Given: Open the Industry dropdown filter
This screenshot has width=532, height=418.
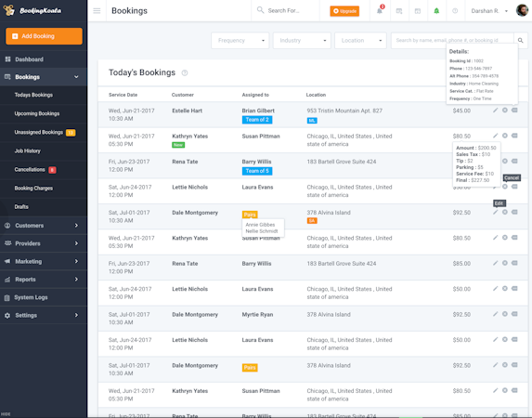Looking at the screenshot, I should click(x=302, y=41).
